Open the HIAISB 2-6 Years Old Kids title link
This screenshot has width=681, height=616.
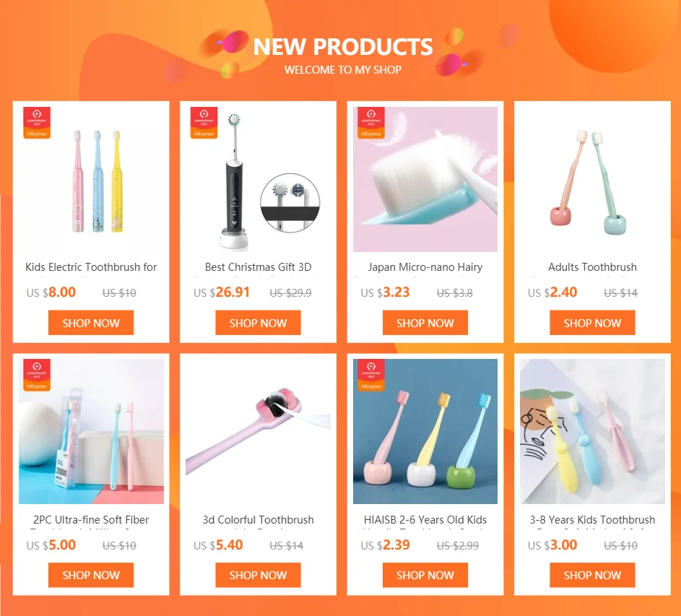[x=425, y=519]
